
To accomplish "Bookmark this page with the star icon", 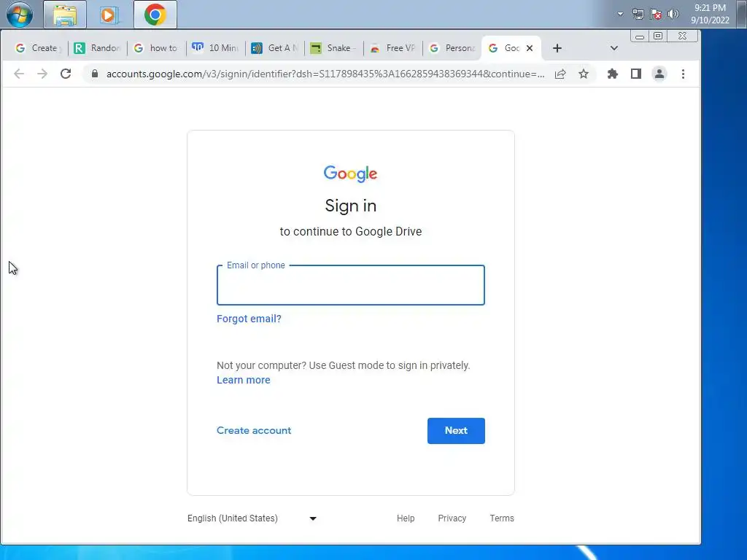I will click(584, 74).
